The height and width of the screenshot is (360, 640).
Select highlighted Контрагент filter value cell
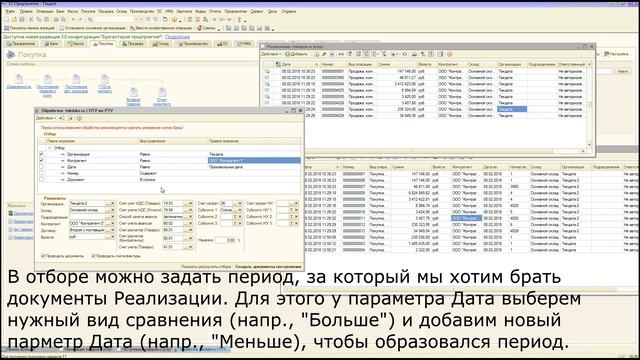(x=254, y=160)
